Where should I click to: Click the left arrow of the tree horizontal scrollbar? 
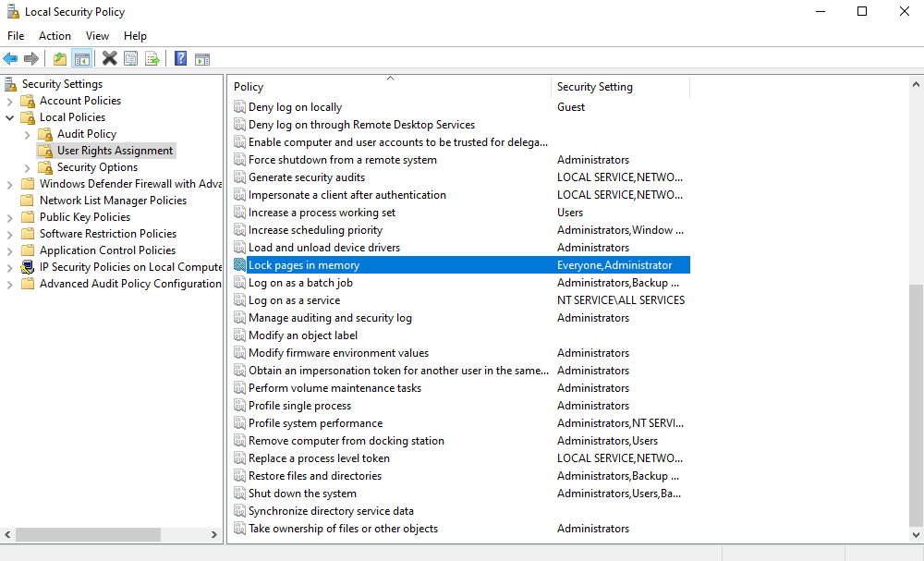[7, 534]
